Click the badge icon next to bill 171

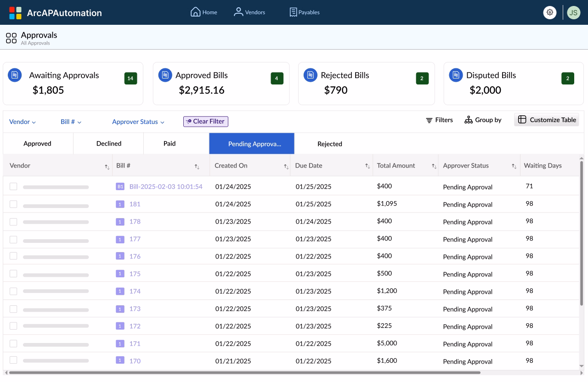(x=120, y=343)
